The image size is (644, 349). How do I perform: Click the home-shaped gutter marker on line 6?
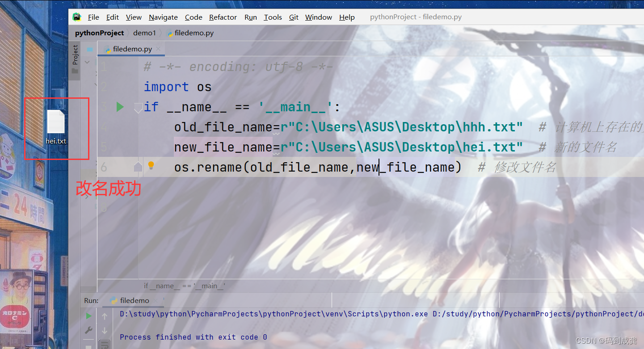pyautogui.click(x=138, y=167)
